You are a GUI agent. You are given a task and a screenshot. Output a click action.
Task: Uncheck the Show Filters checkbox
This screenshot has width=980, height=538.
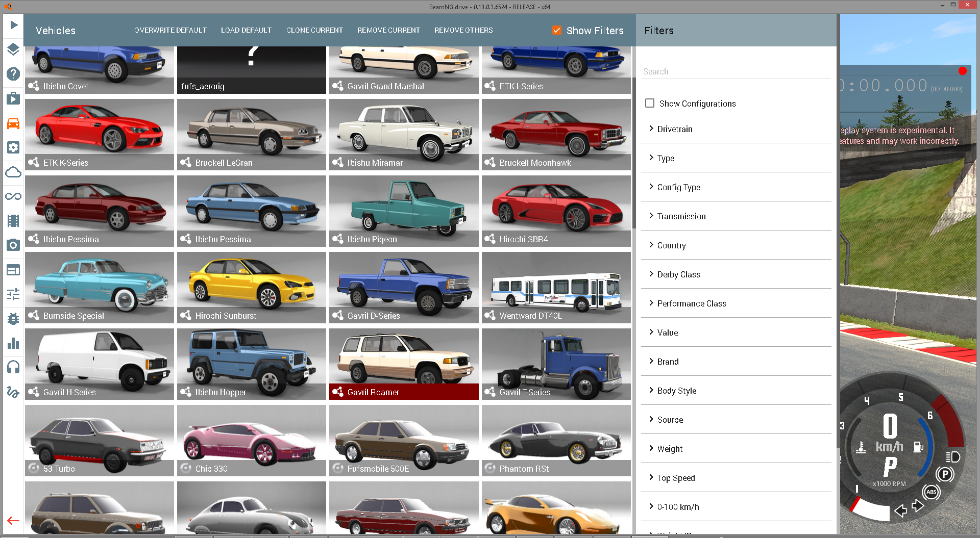click(557, 30)
